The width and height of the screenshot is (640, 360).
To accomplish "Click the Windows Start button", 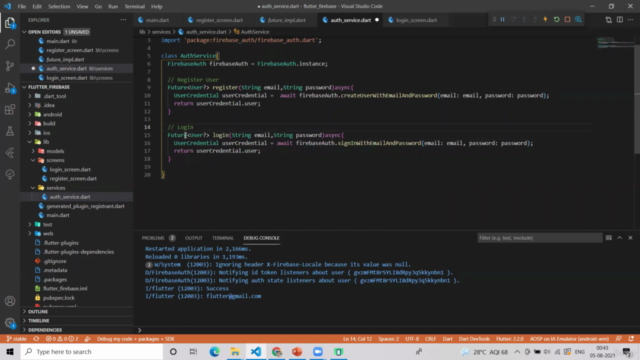I will [x=10, y=351].
